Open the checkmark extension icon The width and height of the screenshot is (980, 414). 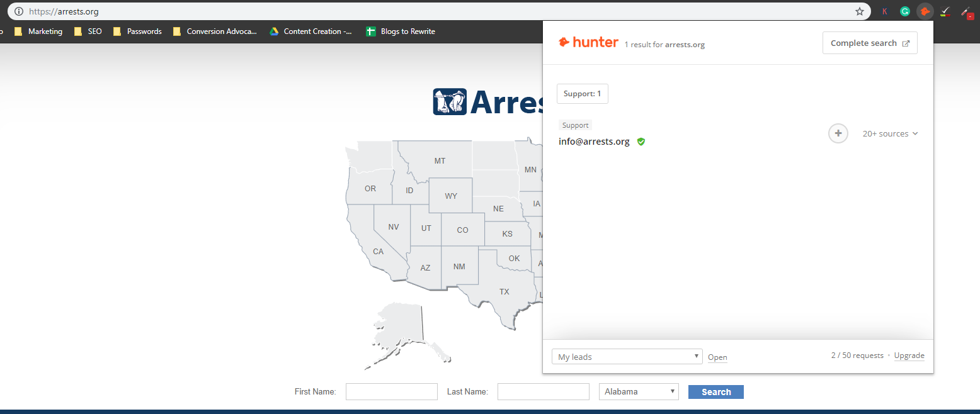[945, 11]
